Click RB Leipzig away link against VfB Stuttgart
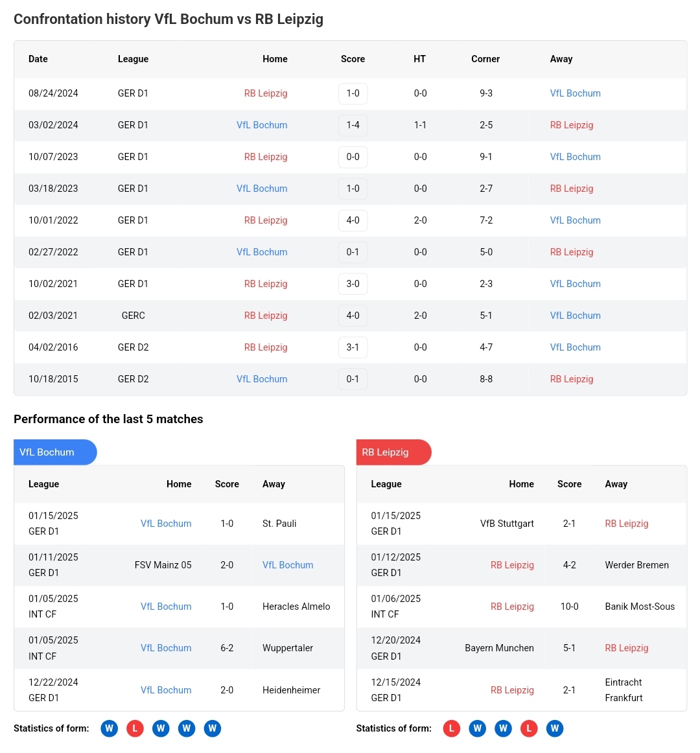Viewport: 700px width, 753px height. tap(626, 524)
